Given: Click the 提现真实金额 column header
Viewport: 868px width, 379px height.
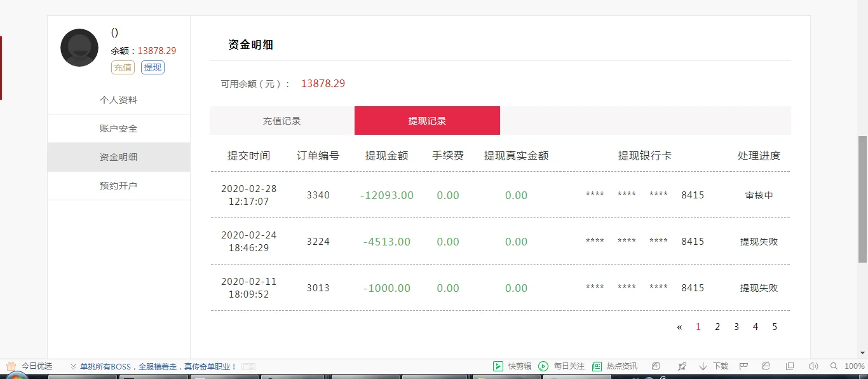Looking at the screenshot, I should click(x=516, y=156).
